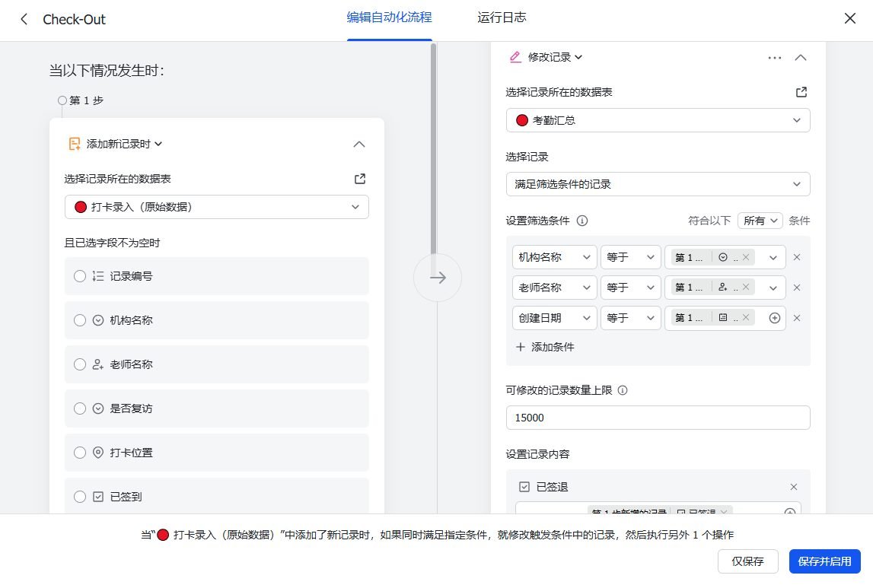Open the 运行日志 tab
The height and width of the screenshot is (588, 873).
coord(501,17)
